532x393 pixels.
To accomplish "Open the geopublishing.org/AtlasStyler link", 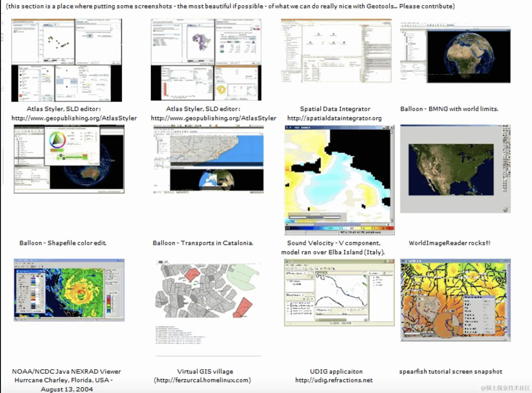I will click(x=74, y=118).
